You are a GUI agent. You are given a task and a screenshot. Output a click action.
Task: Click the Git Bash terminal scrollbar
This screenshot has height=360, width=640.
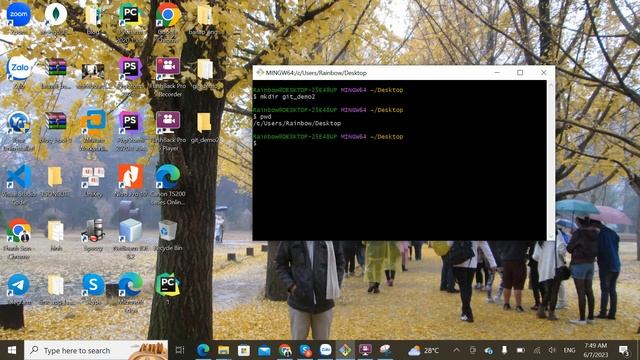point(551,160)
